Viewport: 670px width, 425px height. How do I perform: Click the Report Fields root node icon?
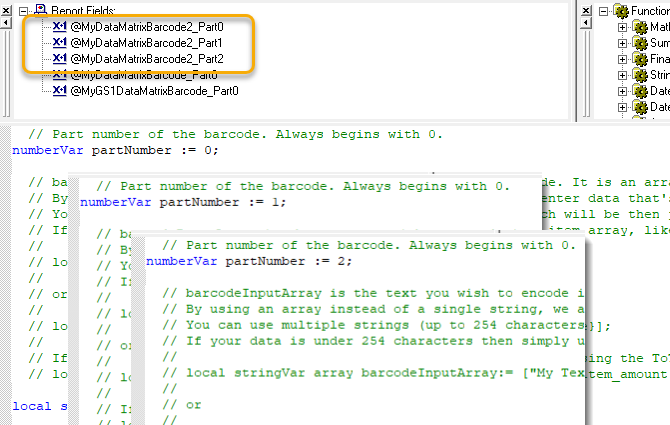(x=40, y=9)
